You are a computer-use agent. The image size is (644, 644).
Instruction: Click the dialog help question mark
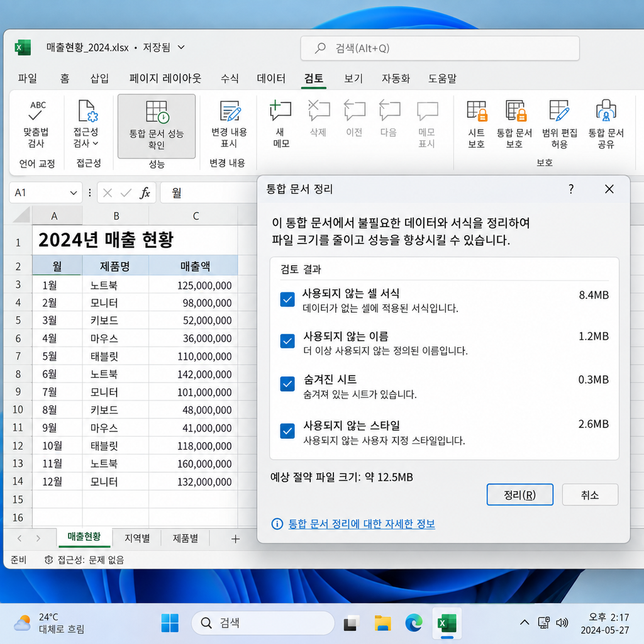[x=571, y=189]
